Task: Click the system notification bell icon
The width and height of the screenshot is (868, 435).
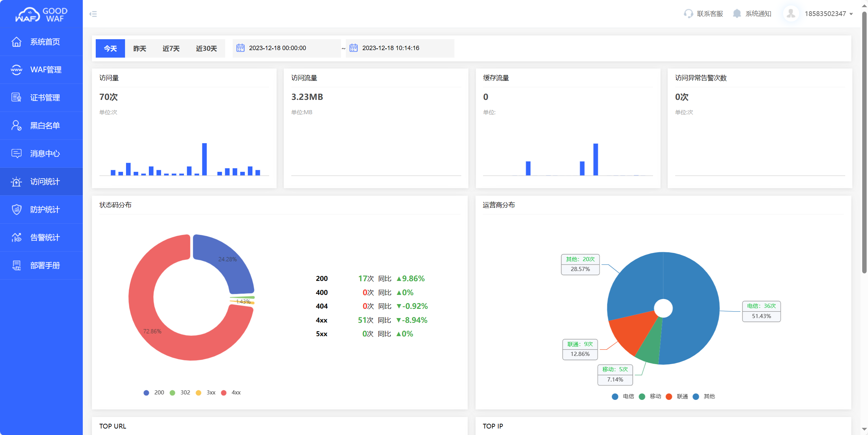Action: (x=737, y=14)
